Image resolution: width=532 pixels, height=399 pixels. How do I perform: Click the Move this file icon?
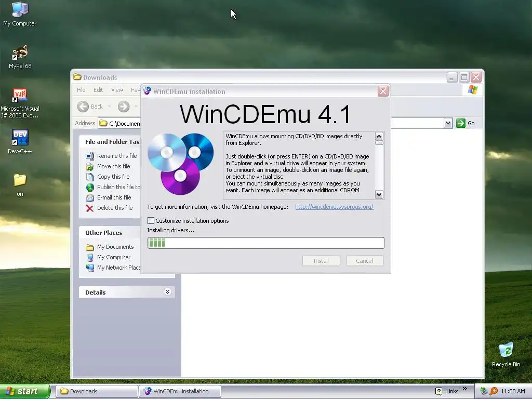pos(90,166)
